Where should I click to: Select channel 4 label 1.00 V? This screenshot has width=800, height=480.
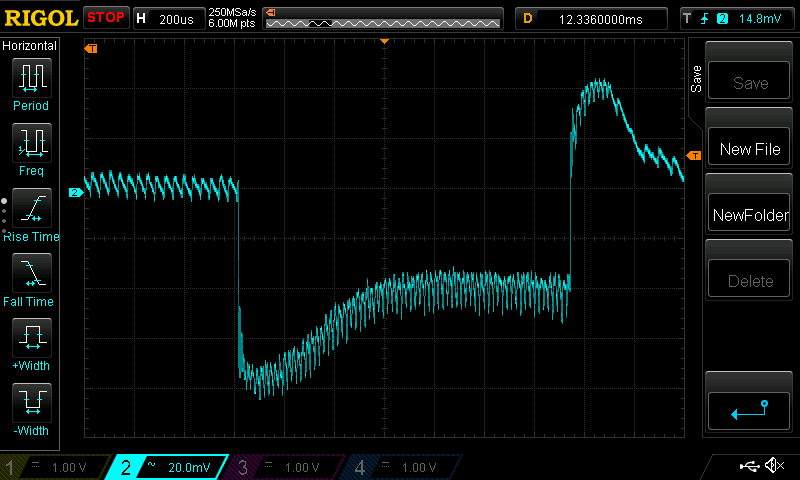tap(418, 467)
